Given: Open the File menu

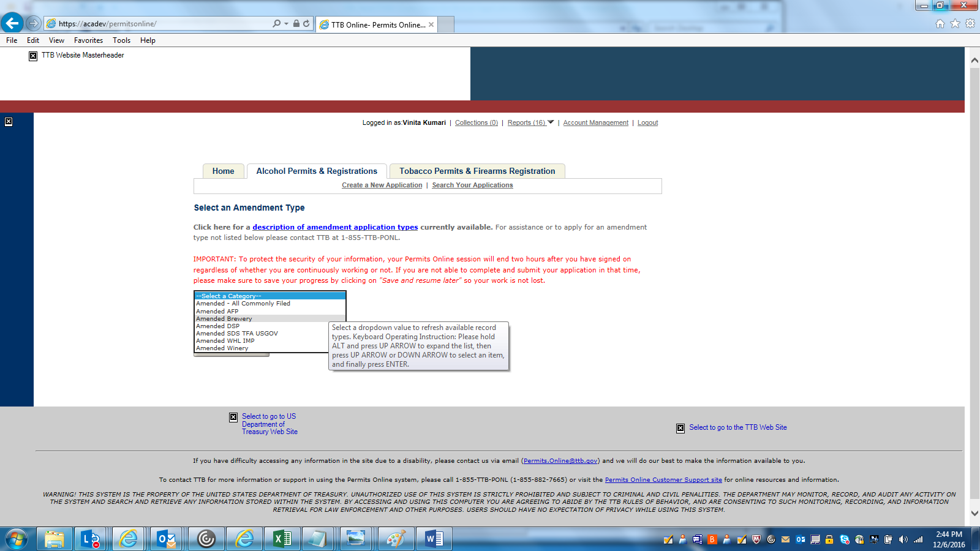Looking at the screenshot, I should coord(12,40).
